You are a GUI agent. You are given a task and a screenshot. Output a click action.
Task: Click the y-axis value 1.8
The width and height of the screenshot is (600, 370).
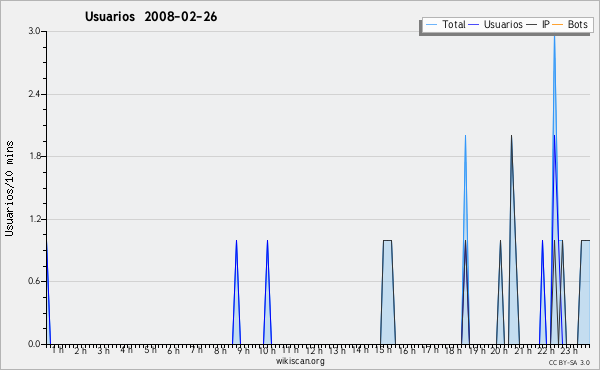(x=34, y=156)
